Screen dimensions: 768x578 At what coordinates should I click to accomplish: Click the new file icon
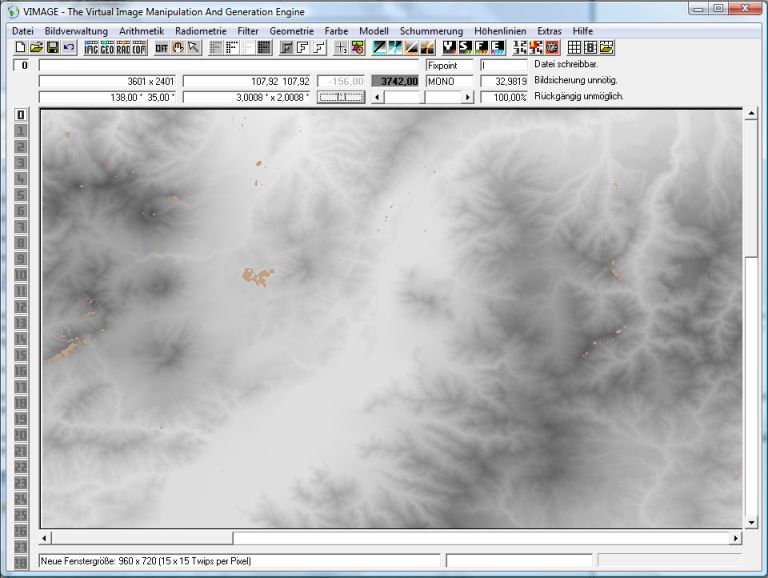click(x=20, y=47)
